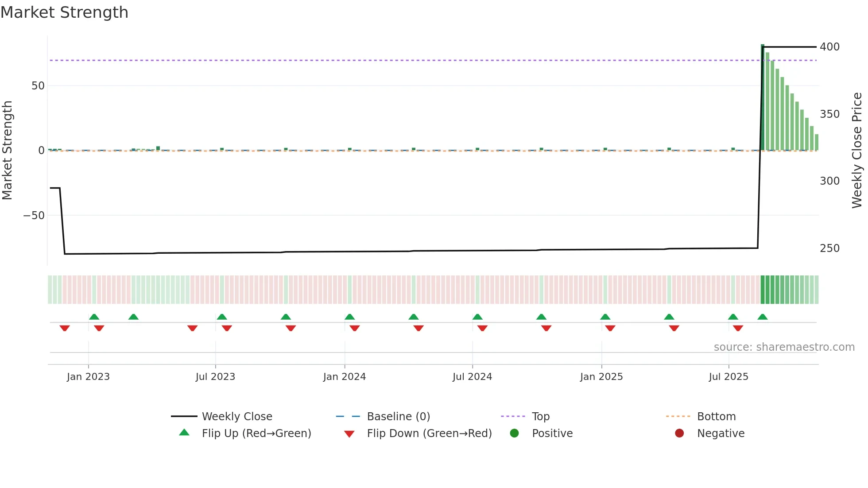Click the 'Jul 2024' x-axis label

coord(472,377)
